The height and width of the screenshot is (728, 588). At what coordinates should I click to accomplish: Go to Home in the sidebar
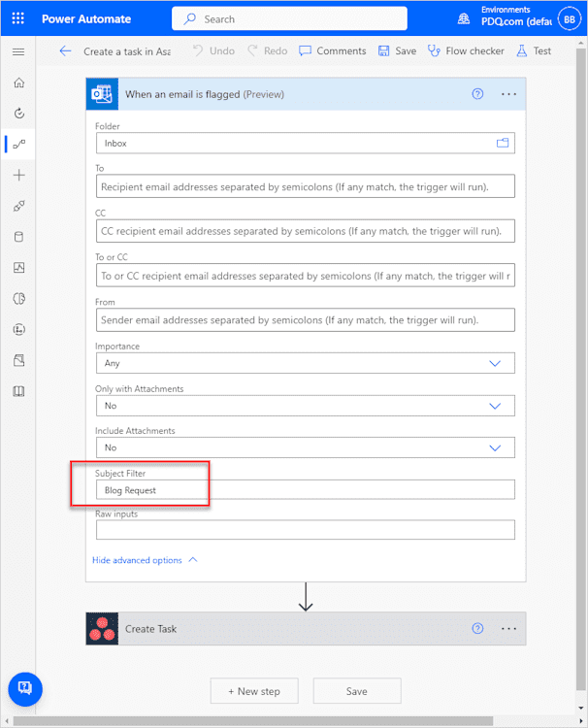[x=19, y=83]
